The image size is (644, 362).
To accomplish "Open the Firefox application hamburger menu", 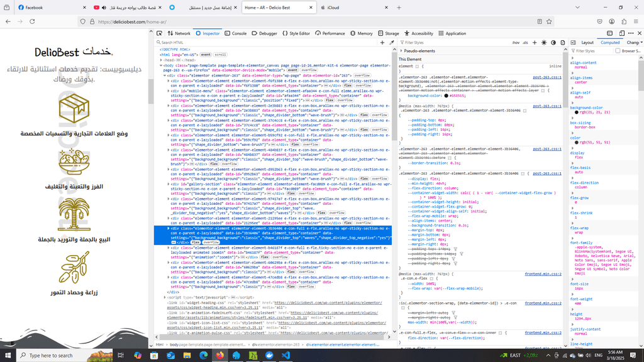I will coord(636,21).
